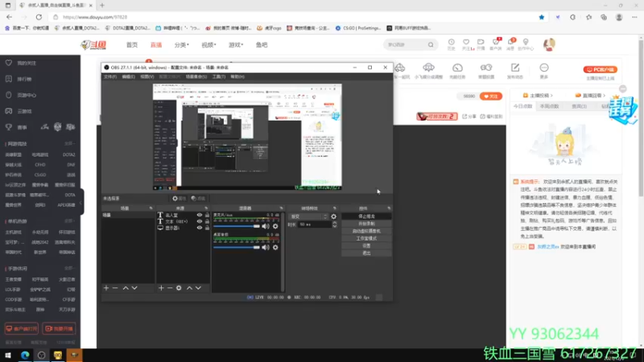Screen dimensions: 644x362
Task: Open the Windows Start menu
Action: pyautogui.click(x=8, y=355)
